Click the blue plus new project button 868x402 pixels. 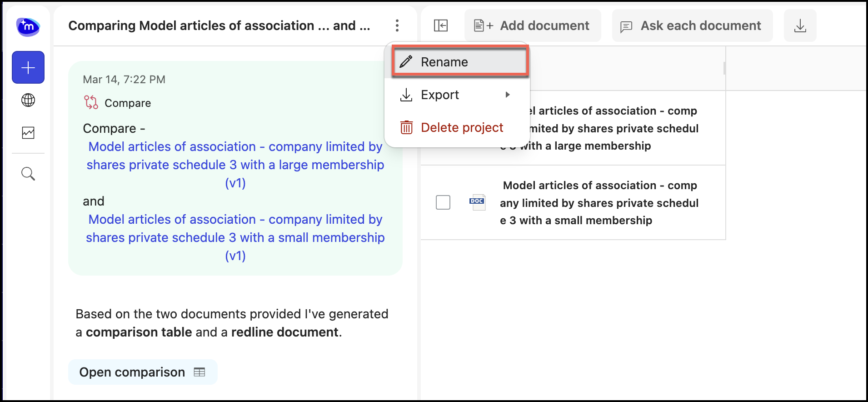pos(28,68)
